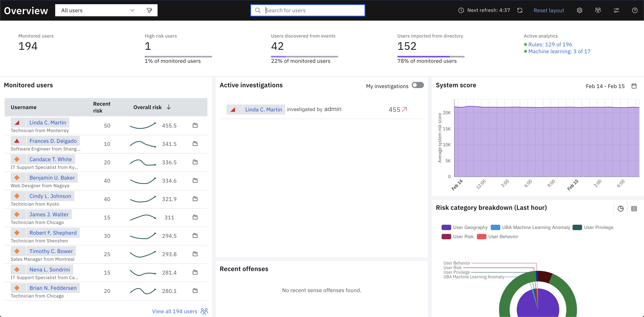Open Timothy C. Bower user profile
The width and height of the screenshot is (644, 317).
(x=51, y=251)
